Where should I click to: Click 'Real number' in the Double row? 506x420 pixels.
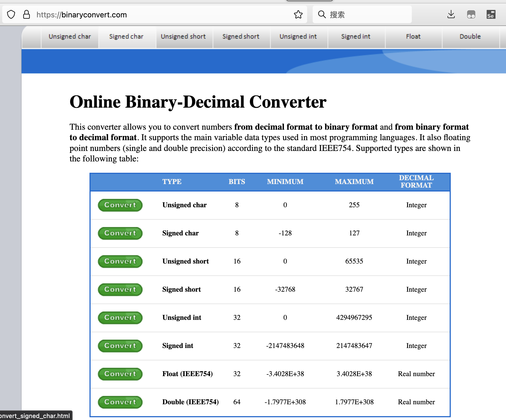pos(416,402)
